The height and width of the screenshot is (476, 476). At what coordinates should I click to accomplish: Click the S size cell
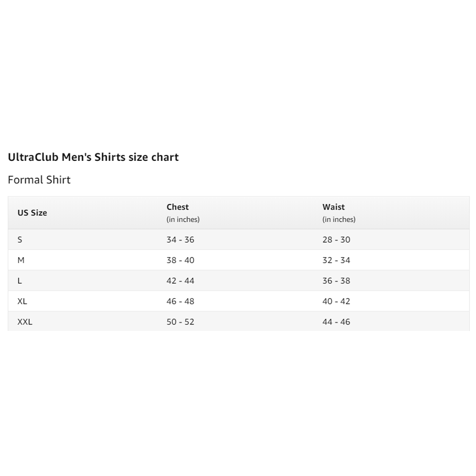coord(20,240)
